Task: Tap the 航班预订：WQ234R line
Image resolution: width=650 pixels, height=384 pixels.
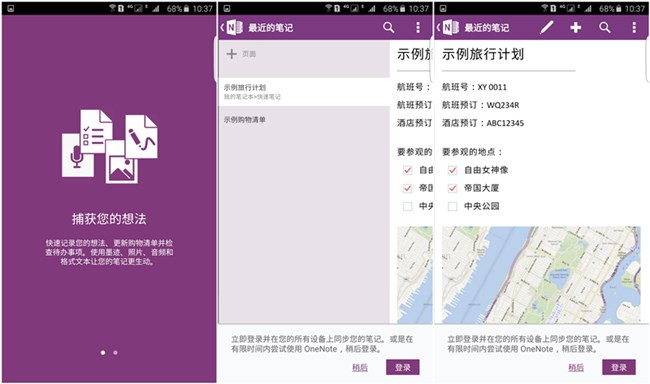Action: (480, 105)
